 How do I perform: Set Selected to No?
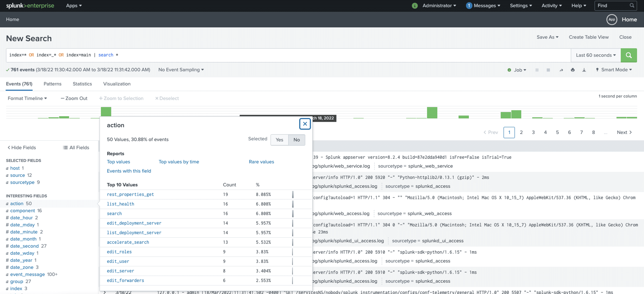point(297,140)
